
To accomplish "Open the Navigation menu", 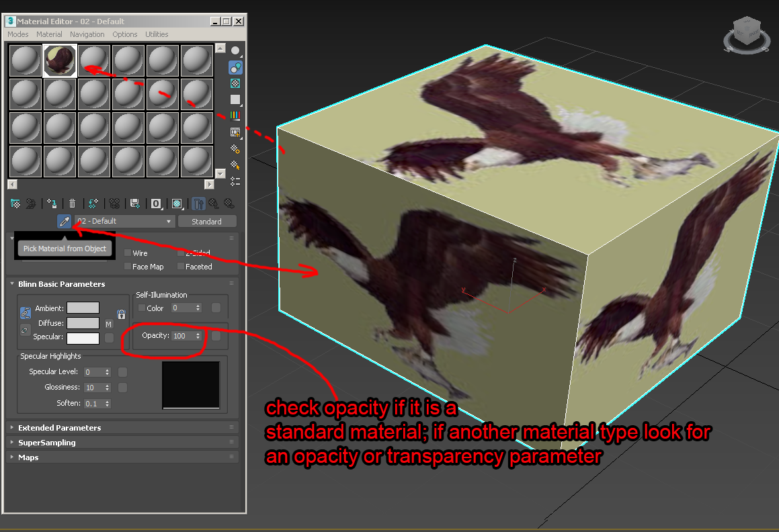I will [x=87, y=34].
